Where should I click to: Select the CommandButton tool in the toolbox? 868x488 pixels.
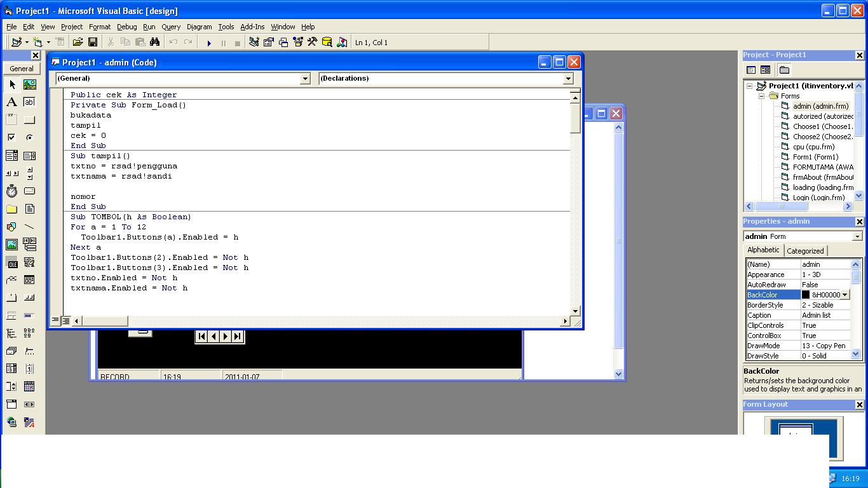[29, 119]
